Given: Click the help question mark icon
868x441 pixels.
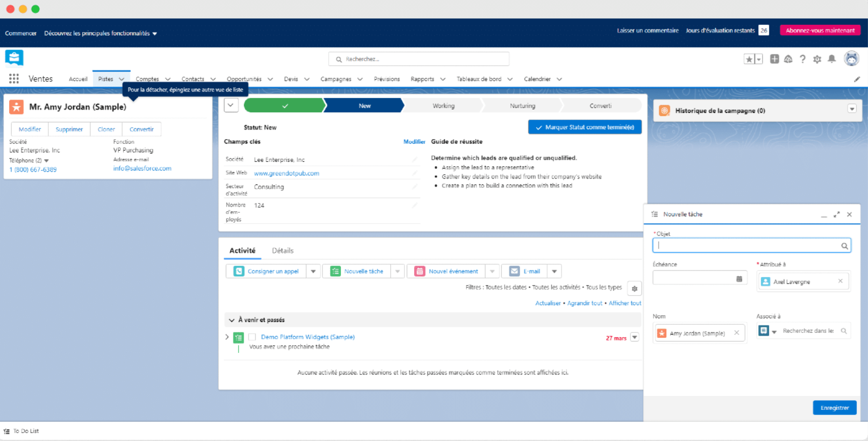Looking at the screenshot, I should coord(802,59).
